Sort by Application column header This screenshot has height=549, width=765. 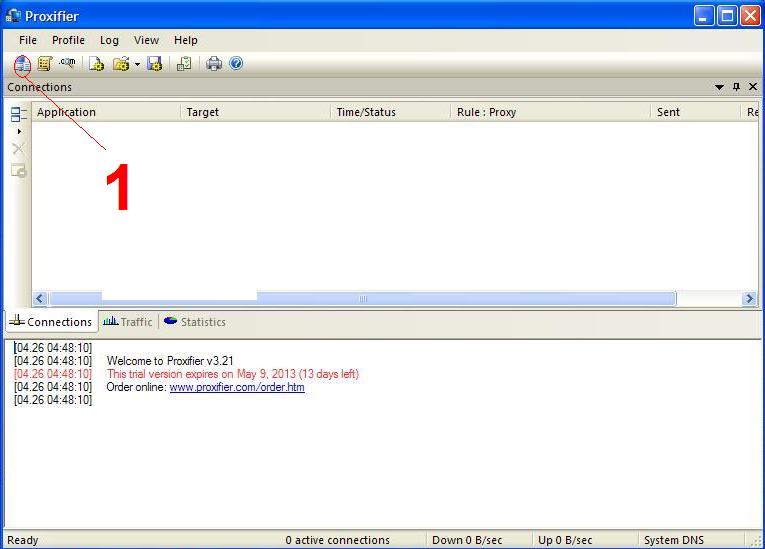pyautogui.click(x=106, y=112)
